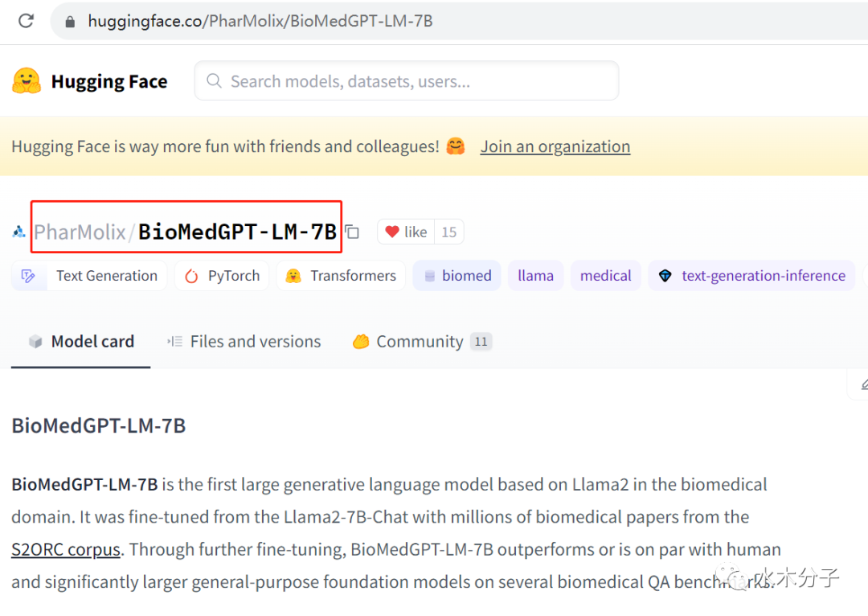
Task: Click the Community hands icon
Action: pyautogui.click(x=360, y=341)
